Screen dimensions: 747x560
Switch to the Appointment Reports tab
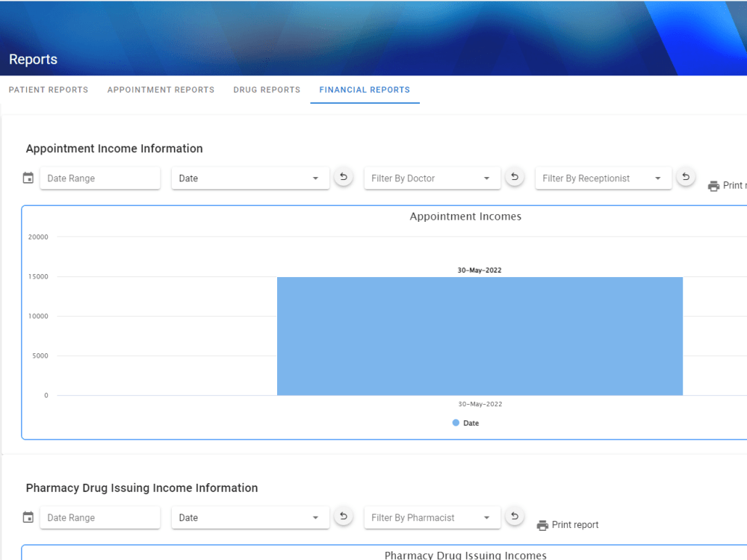161,90
